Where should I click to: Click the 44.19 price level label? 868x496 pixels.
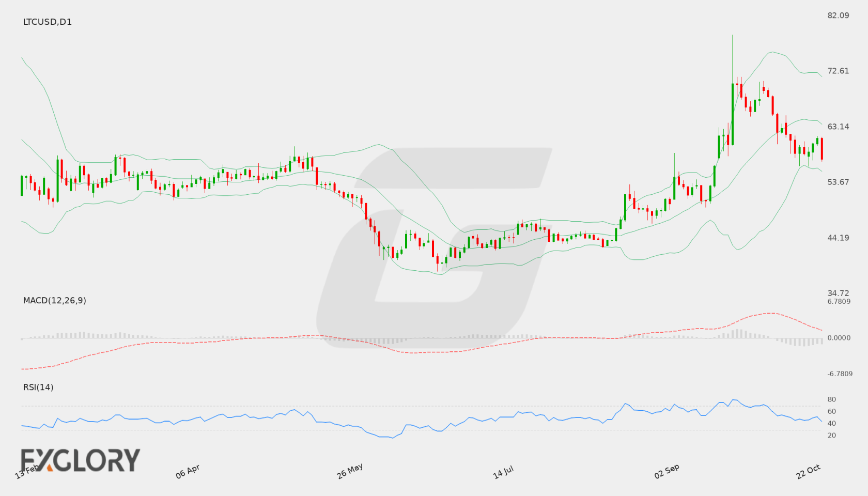[838, 238]
